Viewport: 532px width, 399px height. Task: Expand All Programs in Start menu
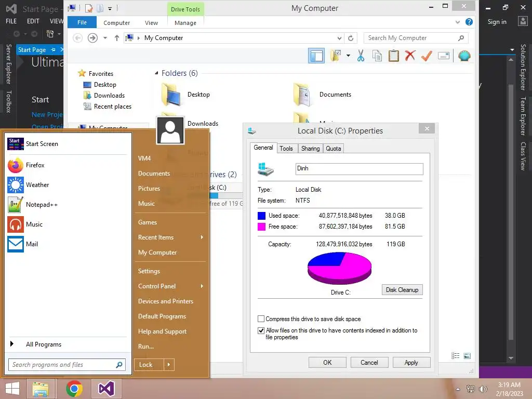[x=44, y=344]
